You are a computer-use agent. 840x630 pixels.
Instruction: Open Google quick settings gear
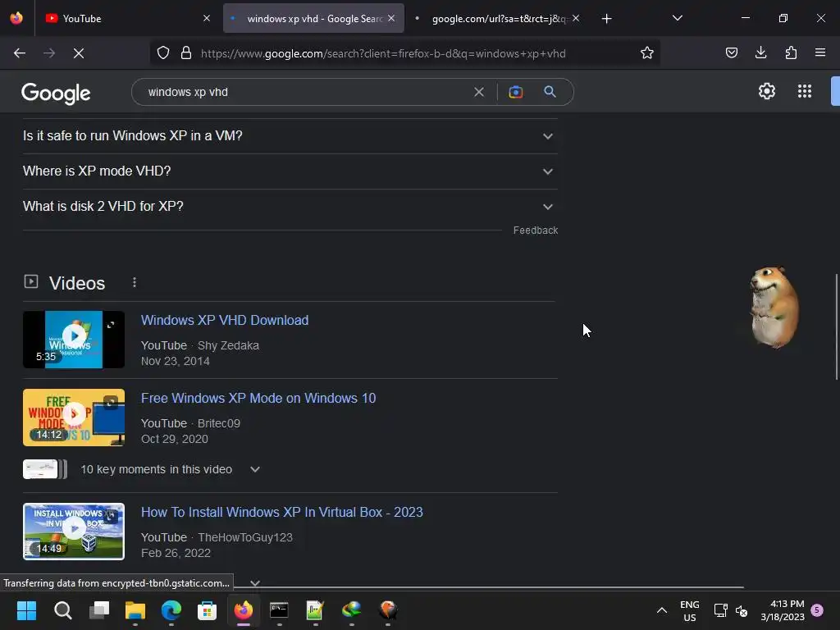(x=767, y=91)
